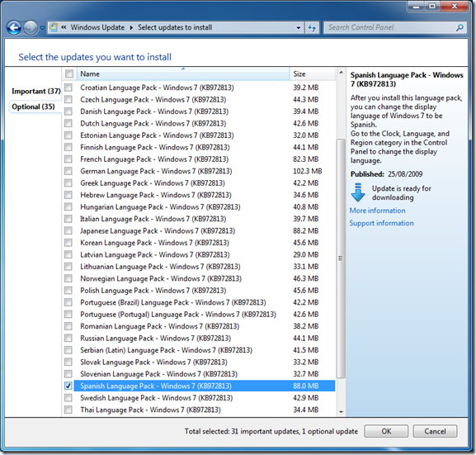Confirm selection with the OK button
Viewport: 476px width, 455px height.
point(386,431)
